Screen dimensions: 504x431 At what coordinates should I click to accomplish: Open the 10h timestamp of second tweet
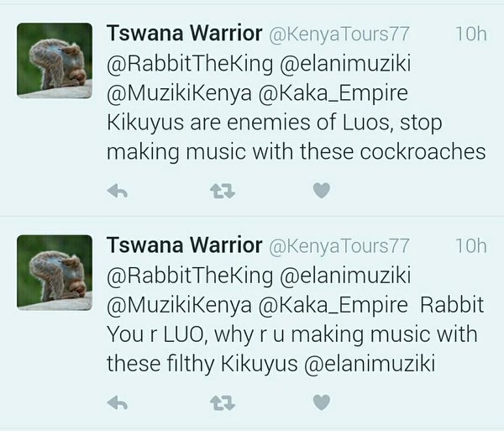[470, 246]
